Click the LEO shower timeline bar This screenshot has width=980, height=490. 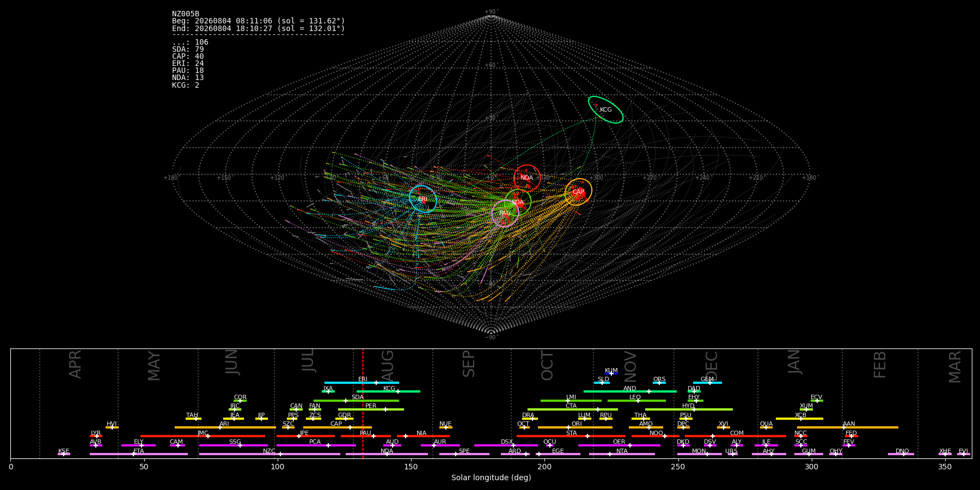(x=636, y=401)
